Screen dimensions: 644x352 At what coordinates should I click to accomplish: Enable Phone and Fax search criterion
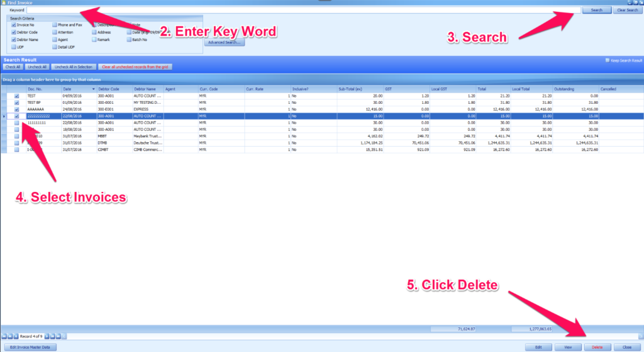click(x=55, y=25)
